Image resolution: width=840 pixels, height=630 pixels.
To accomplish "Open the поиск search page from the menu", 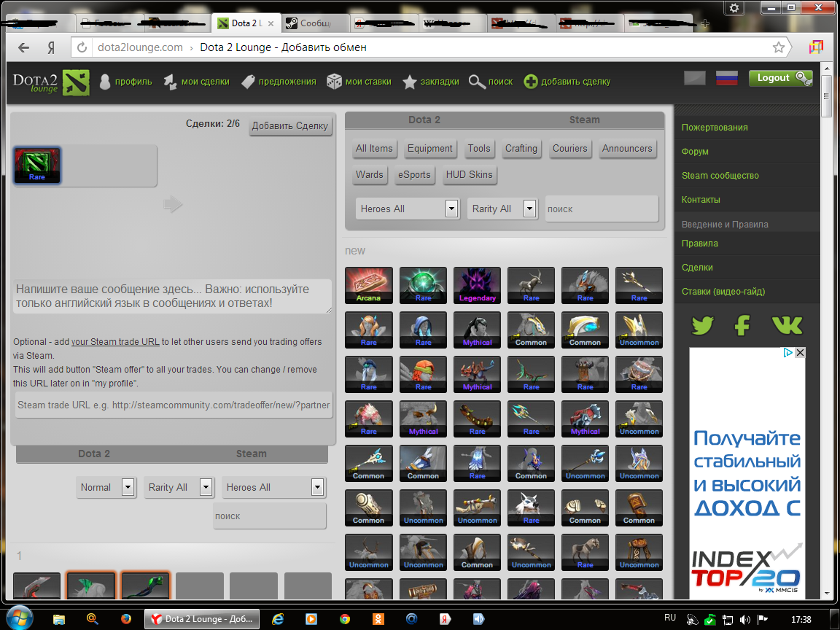I will (491, 82).
